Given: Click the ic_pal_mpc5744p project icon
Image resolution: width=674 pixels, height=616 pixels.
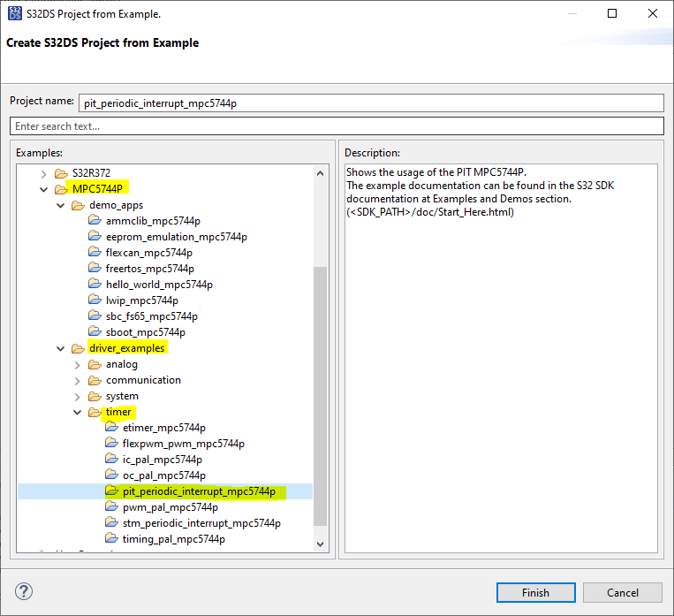Looking at the screenshot, I should tap(111, 459).
